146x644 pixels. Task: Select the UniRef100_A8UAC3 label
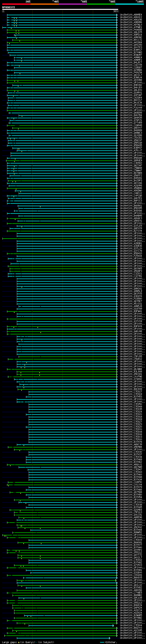pos(131,218)
